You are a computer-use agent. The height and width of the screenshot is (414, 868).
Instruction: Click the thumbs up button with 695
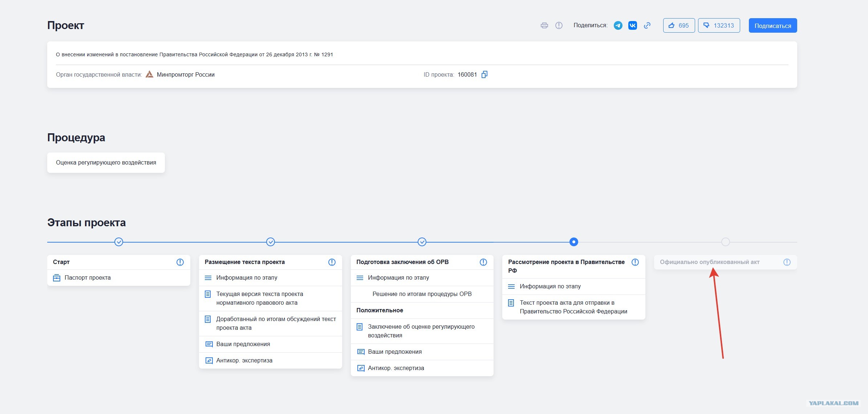(x=679, y=25)
